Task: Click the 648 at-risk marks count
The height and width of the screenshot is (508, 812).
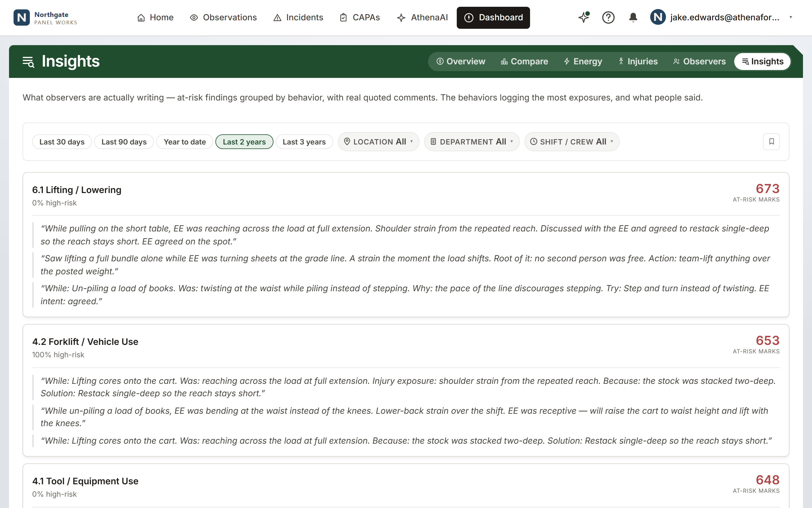Action: click(767, 480)
